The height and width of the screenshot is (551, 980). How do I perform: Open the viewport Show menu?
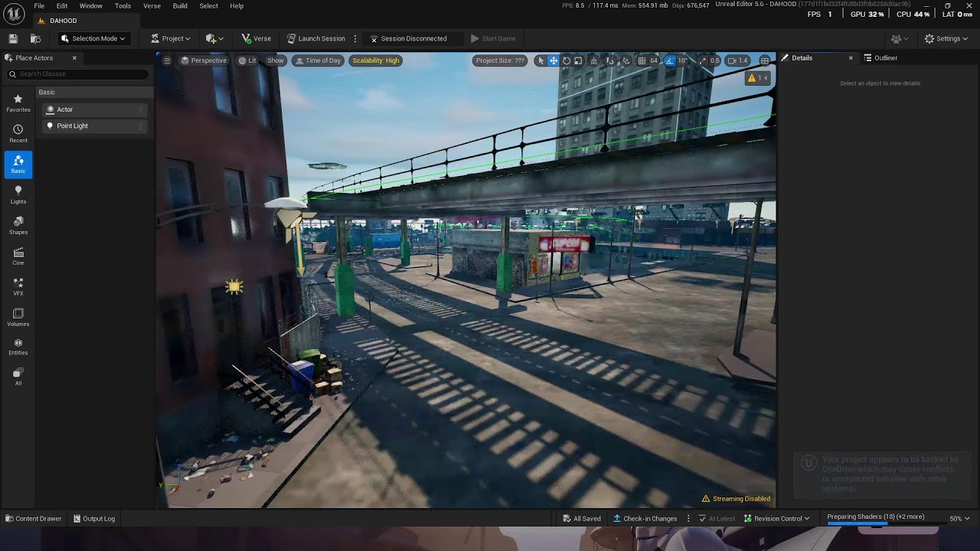(276, 60)
